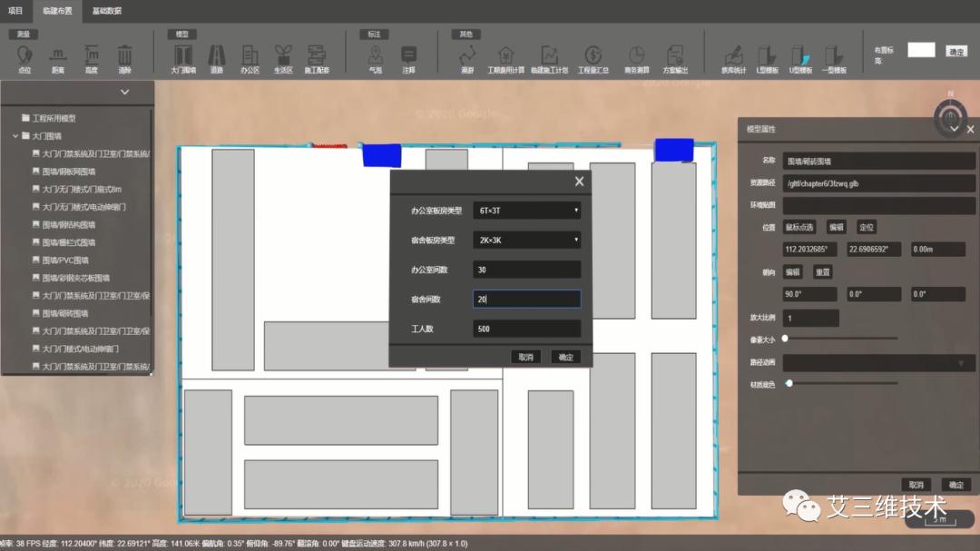Click the 工人数 input field
Image resolution: width=980 pixels, height=551 pixels.
click(526, 329)
